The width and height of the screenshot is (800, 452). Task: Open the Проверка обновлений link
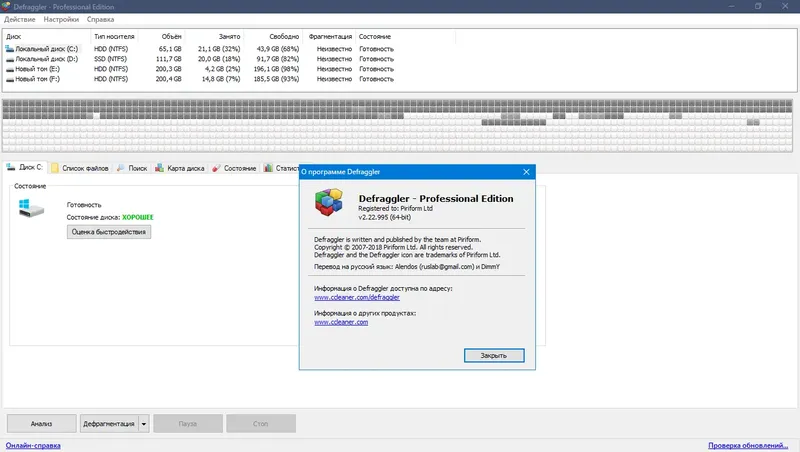748,445
